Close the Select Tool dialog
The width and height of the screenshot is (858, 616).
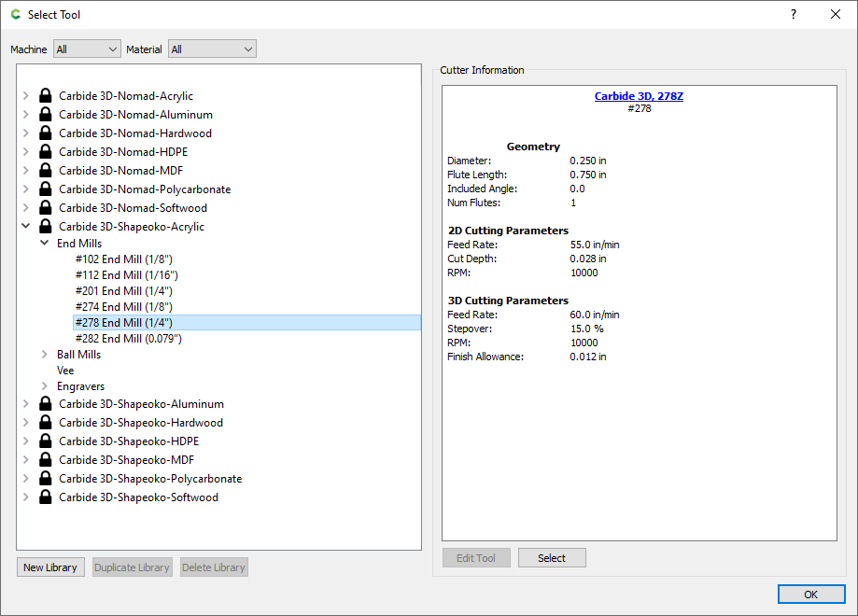click(x=835, y=14)
